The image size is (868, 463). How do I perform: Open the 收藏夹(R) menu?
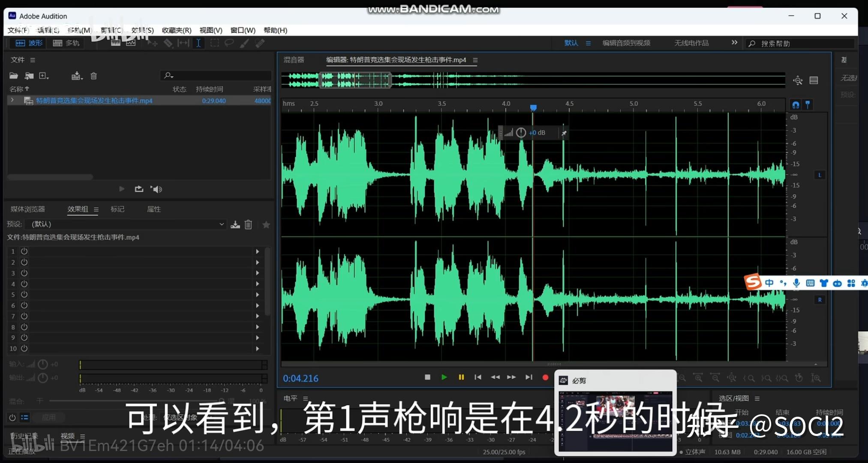pyautogui.click(x=177, y=30)
